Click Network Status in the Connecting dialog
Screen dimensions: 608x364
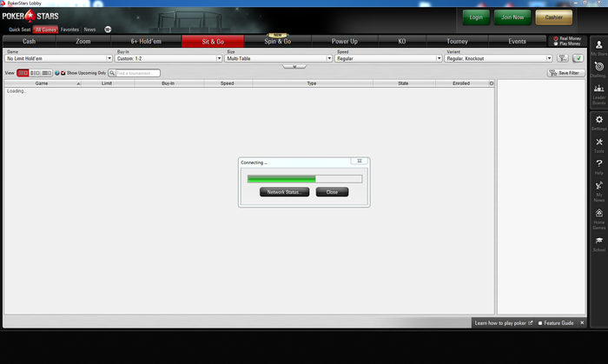click(x=285, y=192)
